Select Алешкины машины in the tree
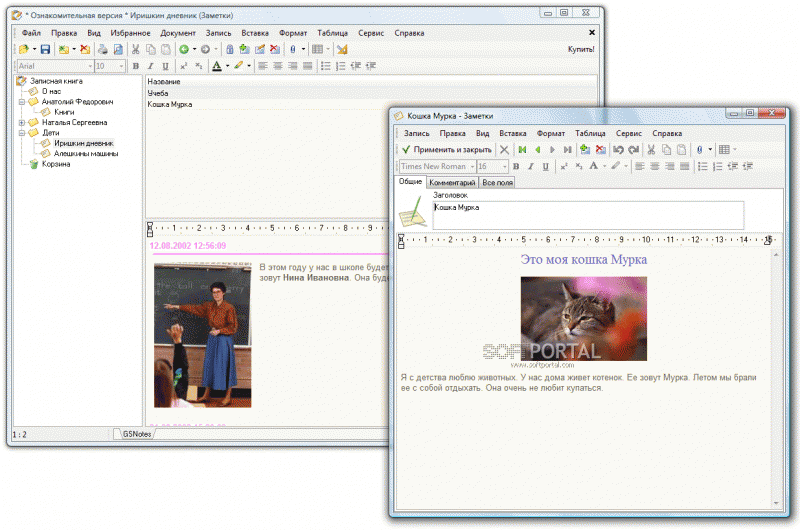The width and height of the screenshot is (800, 530). point(86,154)
